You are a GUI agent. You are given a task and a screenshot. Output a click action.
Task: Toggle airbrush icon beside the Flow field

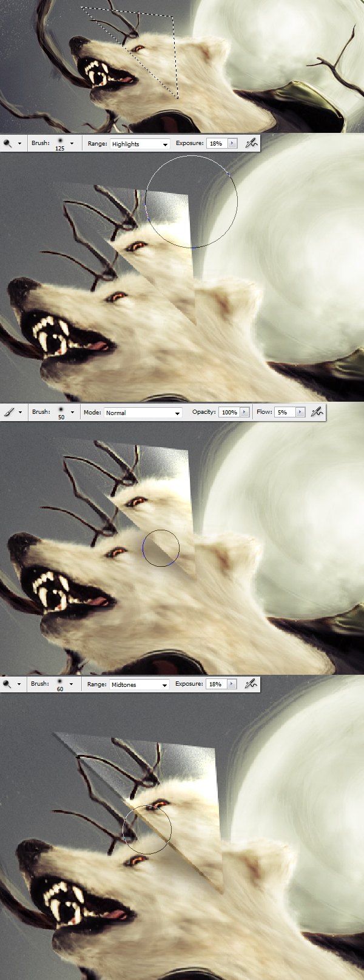(x=317, y=411)
